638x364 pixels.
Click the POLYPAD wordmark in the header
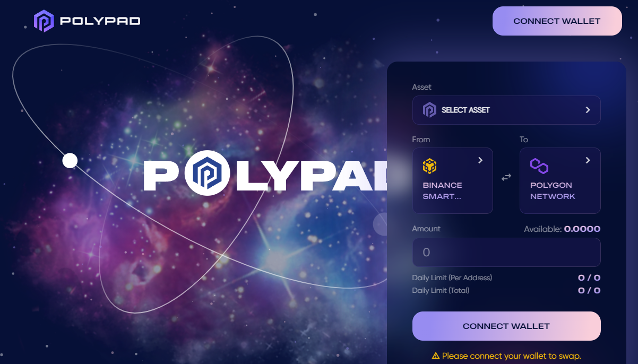click(x=100, y=22)
